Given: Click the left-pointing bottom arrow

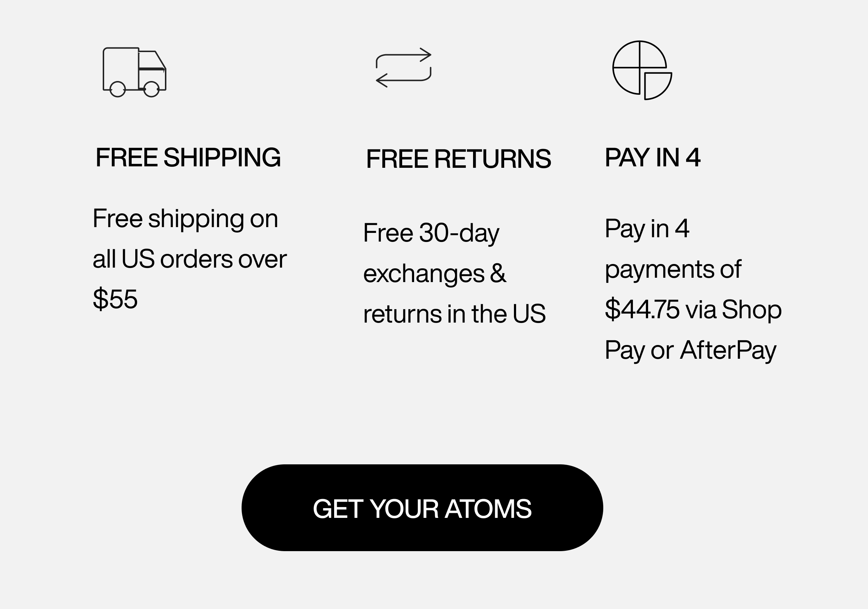Looking at the screenshot, I should pyautogui.click(x=403, y=77).
